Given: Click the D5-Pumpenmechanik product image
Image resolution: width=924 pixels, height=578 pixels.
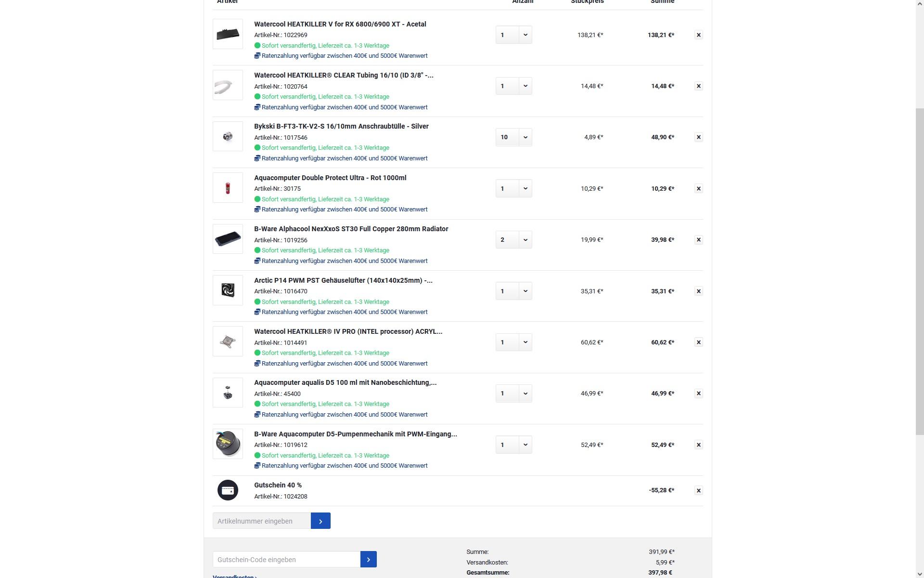Looking at the screenshot, I should 228,444.
